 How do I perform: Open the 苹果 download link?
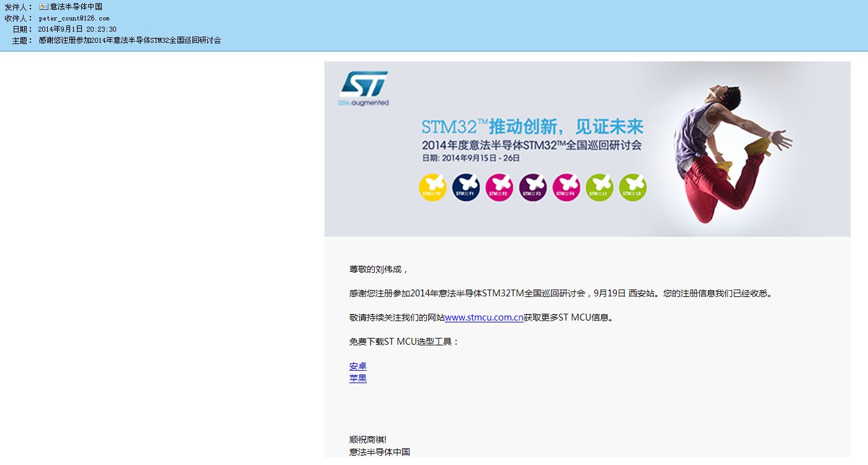point(358,379)
